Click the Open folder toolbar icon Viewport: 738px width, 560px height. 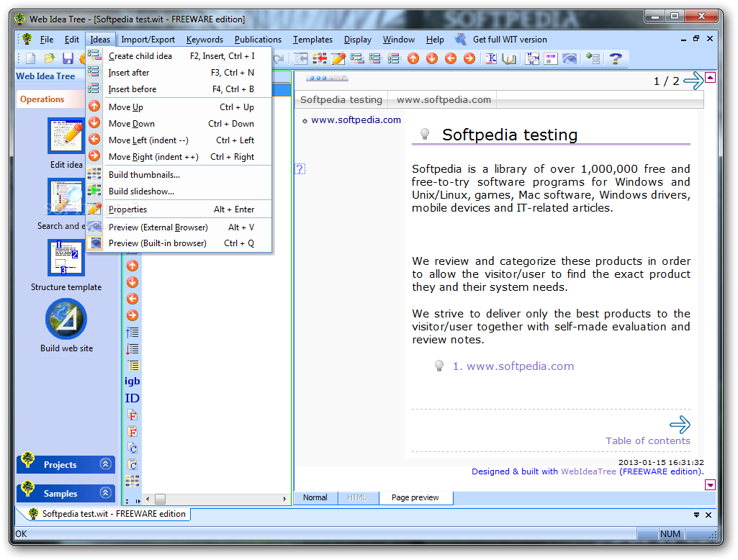pos(49,58)
